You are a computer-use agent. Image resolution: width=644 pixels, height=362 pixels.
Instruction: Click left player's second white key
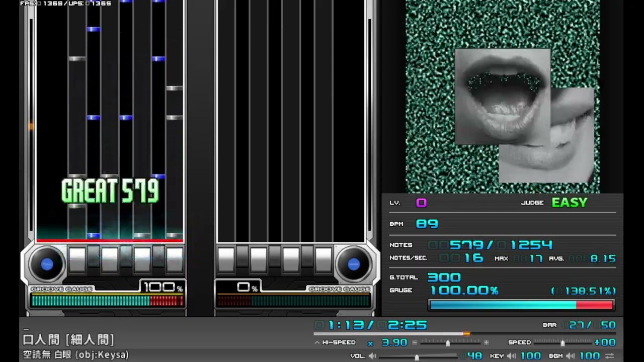point(110,260)
